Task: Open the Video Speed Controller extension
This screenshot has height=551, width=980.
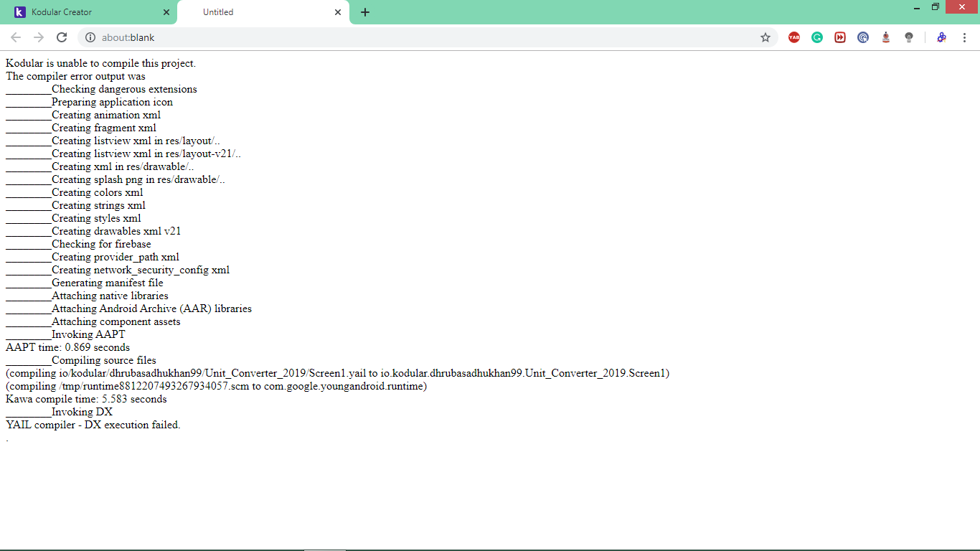Action: [x=839, y=37]
